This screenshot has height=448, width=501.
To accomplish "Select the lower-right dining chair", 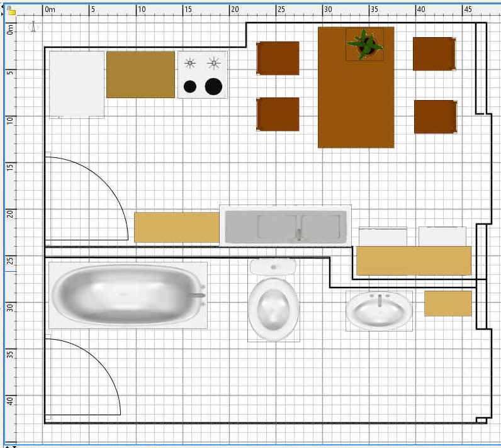I will pyautogui.click(x=436, y=116).
